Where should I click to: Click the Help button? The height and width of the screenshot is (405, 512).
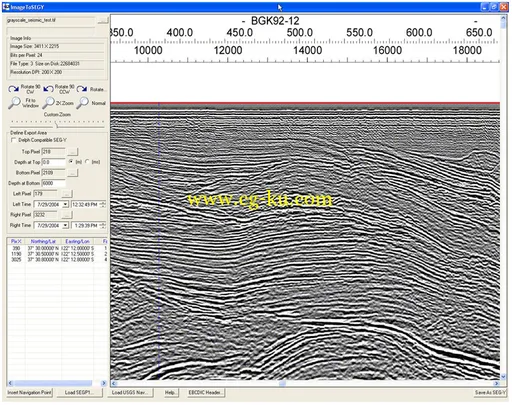171,393
